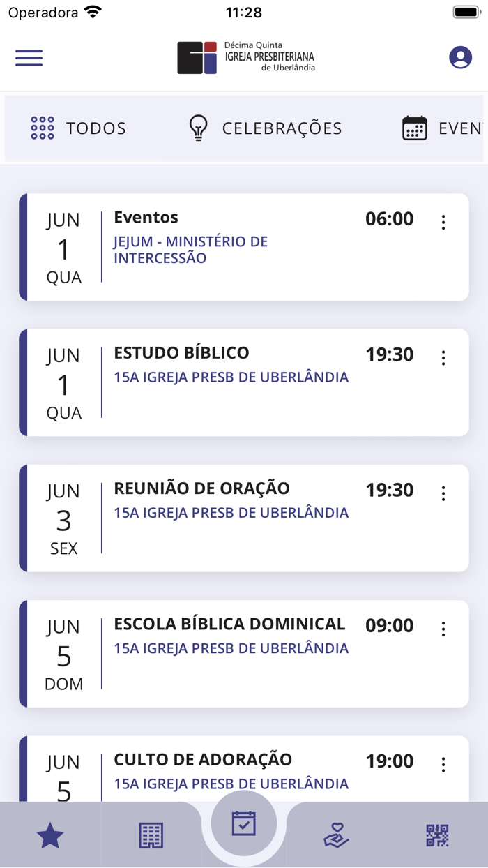Click 15A IGREJA PRESB link under ESTUDO BÍBLICO
The width and height of the screenshot is (488, 868).
[231, 377]
